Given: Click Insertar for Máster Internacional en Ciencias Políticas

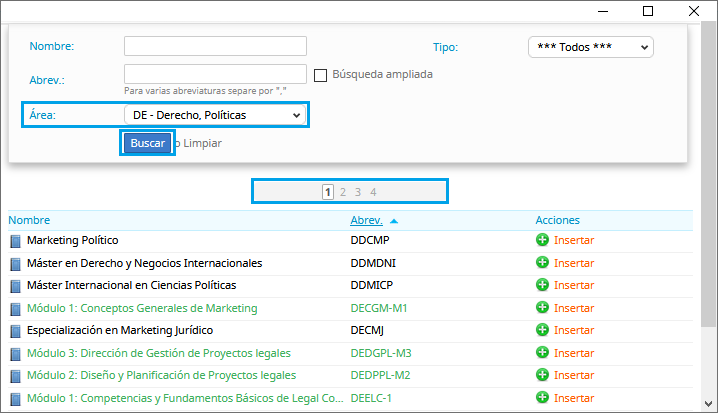Looking at the screenshot, I should [x=574, y=285].
